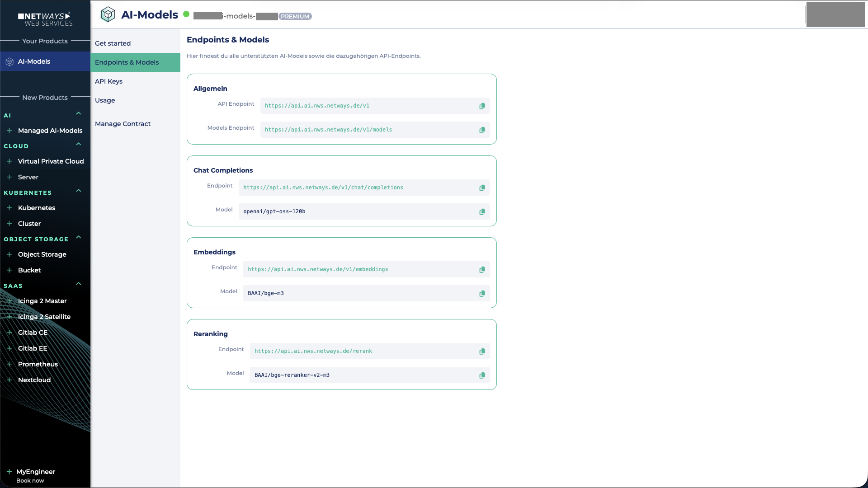
Task: Collapse the KUBERNETES section
Action: pos(78,191)
